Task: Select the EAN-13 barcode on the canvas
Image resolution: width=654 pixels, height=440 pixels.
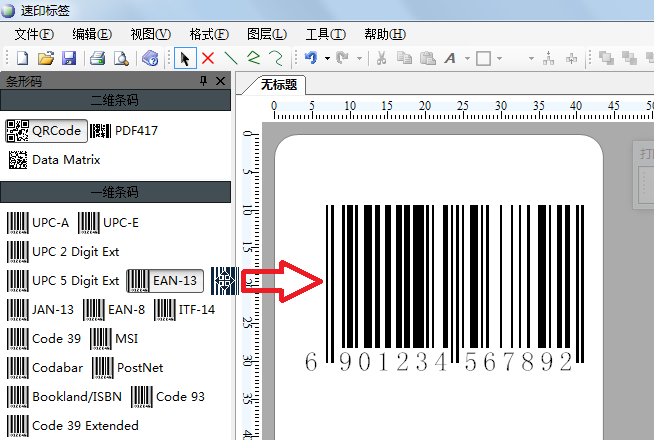Action: tap(445, 288)
